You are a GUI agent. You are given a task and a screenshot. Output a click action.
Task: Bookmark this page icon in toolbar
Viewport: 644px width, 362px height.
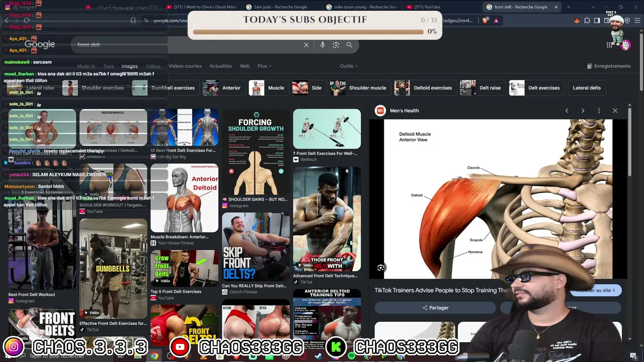click(133, 21)
